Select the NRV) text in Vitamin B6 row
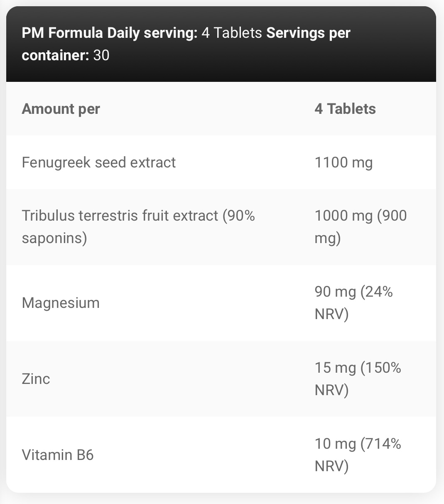Image resolution: width=444 pixels, height=504 pixels. pyautogui.click(x=331, y=466)
